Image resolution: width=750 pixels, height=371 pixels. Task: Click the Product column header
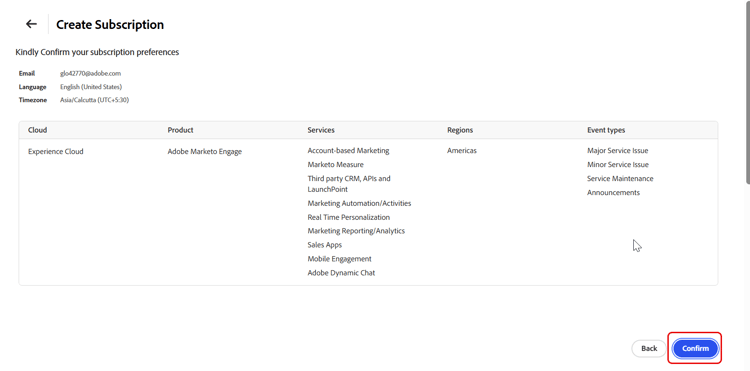pos(180,130)
